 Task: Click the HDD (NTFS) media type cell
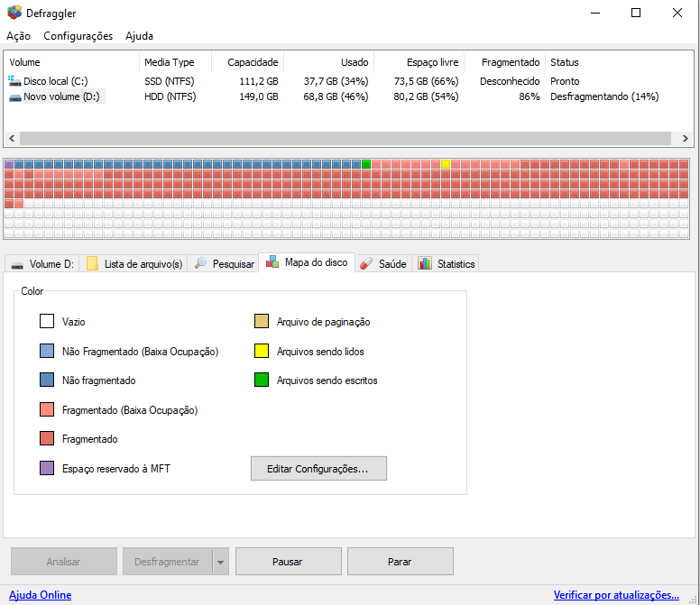[x=170, y=96]
